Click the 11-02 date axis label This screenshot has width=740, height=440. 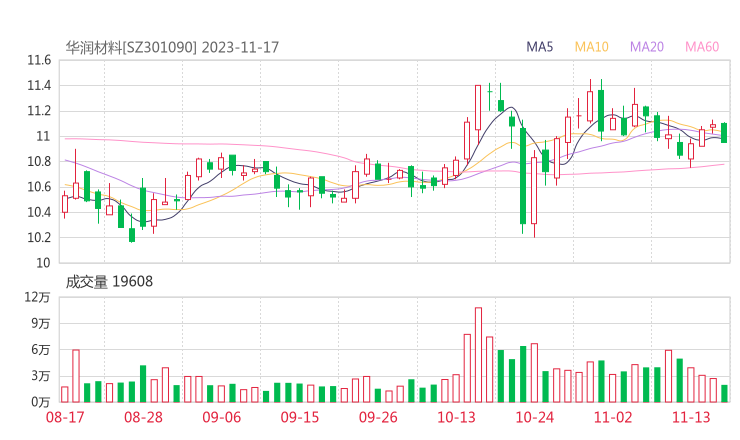[613, 417]
